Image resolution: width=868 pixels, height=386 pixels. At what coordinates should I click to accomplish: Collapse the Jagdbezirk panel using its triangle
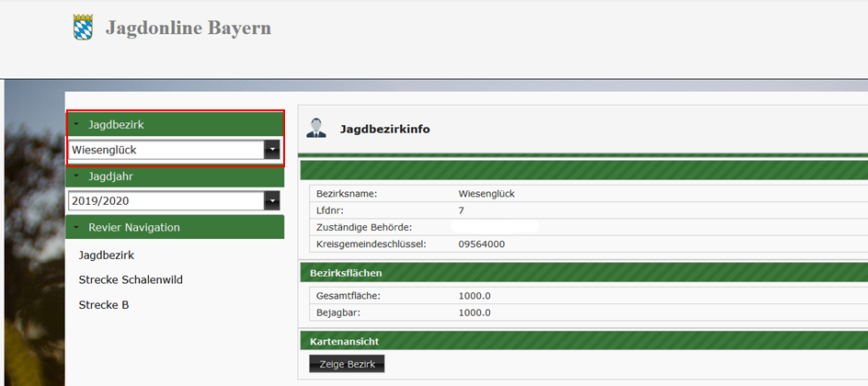point(76,124)
